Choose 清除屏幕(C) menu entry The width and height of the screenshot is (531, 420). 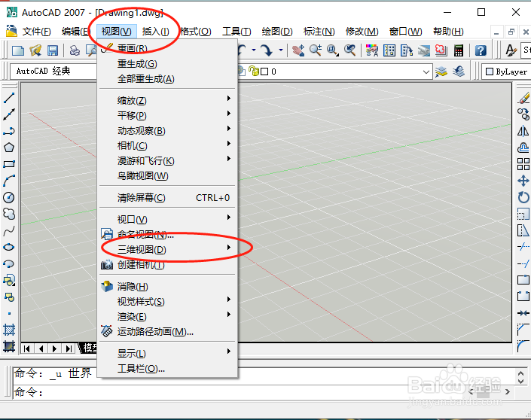pyautogui.click(x=168, y=197)
